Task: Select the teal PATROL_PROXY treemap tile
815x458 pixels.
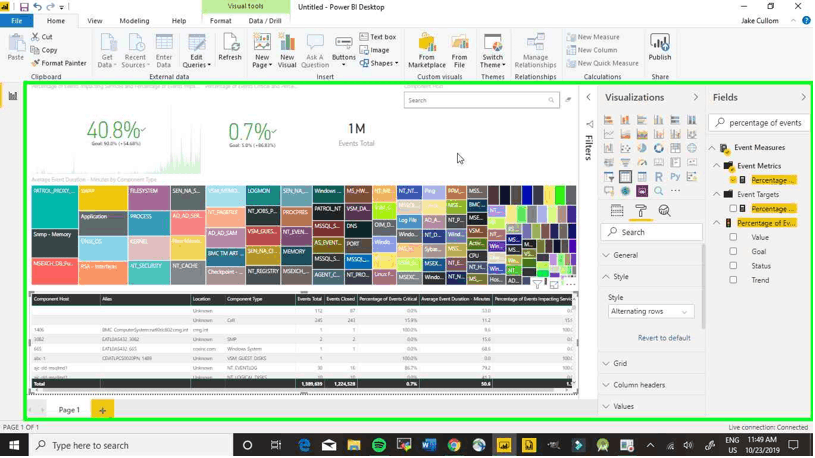Action: 55,207
